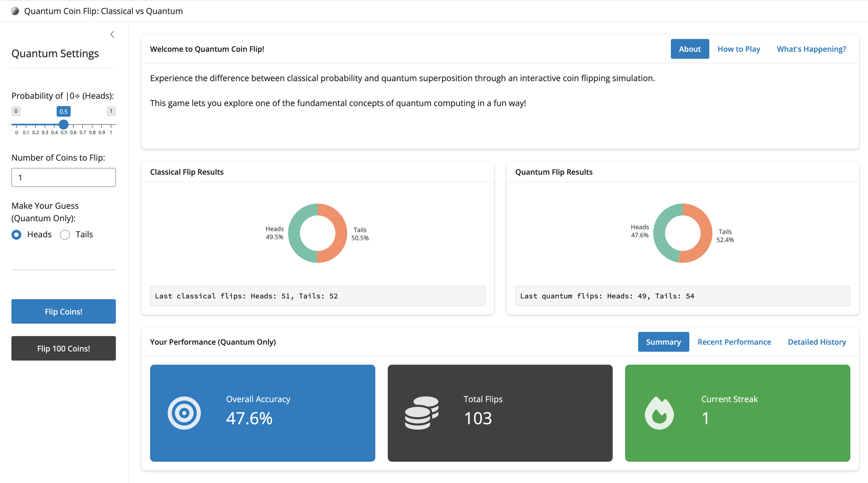Screen dimensions: 868x483
Task: Select Tails as your quantum guess
Action: 65,235
